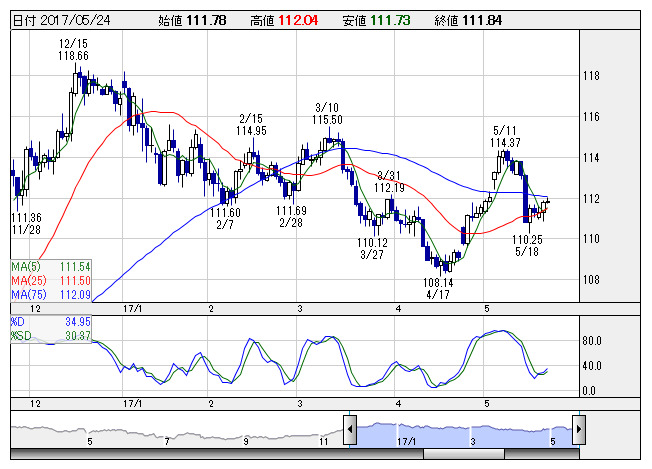Viewport: 652px width, 469px height.
Task: Click the selected blue range in overview chart
Action: (x=464, y=434)
